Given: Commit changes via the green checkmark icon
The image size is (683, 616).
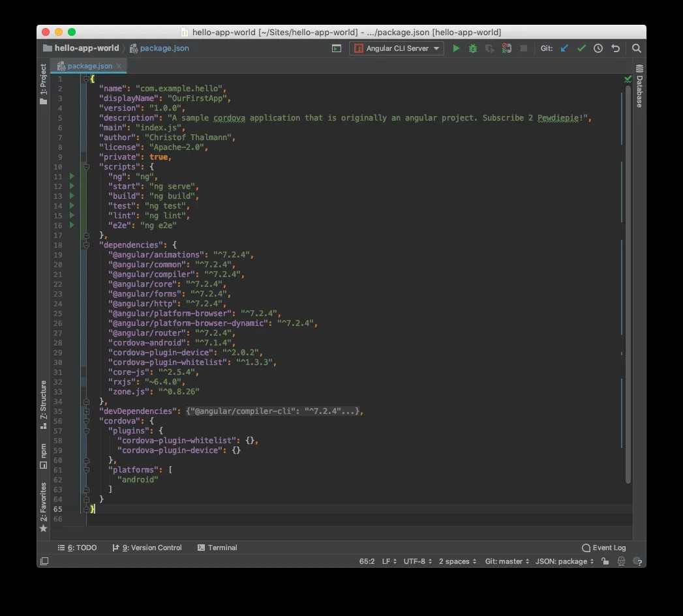Looking at the screenshot, I should point(581,48).
